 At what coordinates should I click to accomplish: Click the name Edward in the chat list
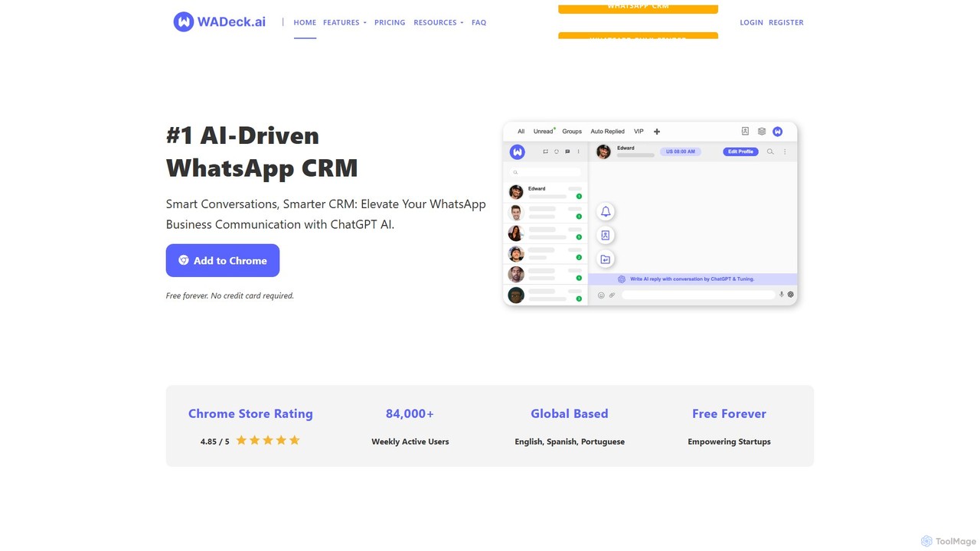click(x=537, y=188)
